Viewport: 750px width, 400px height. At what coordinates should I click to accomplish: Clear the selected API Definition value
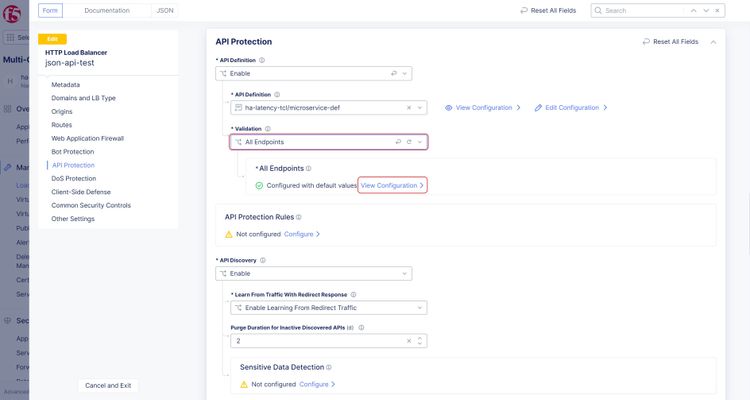409,107
